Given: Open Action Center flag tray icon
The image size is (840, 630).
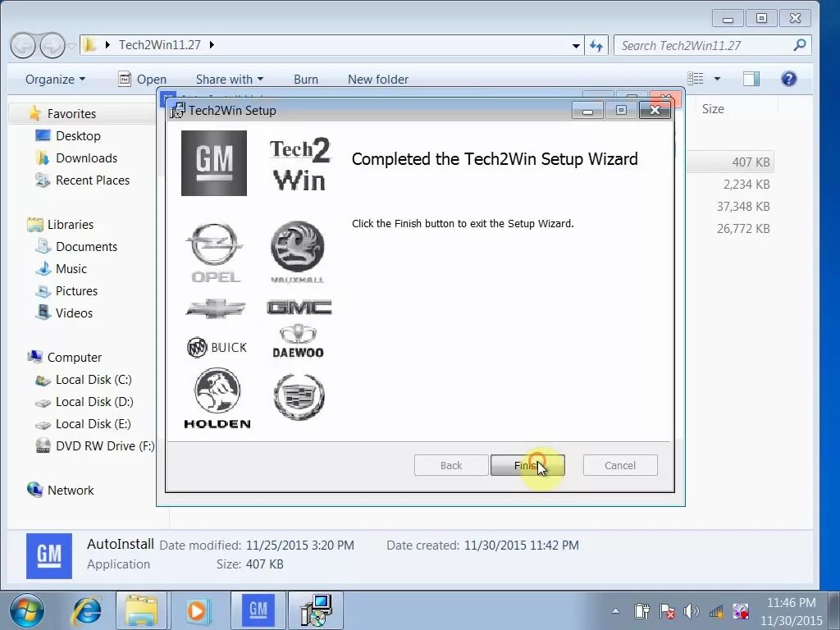Looking at the screenshot, I should point(666,610).
